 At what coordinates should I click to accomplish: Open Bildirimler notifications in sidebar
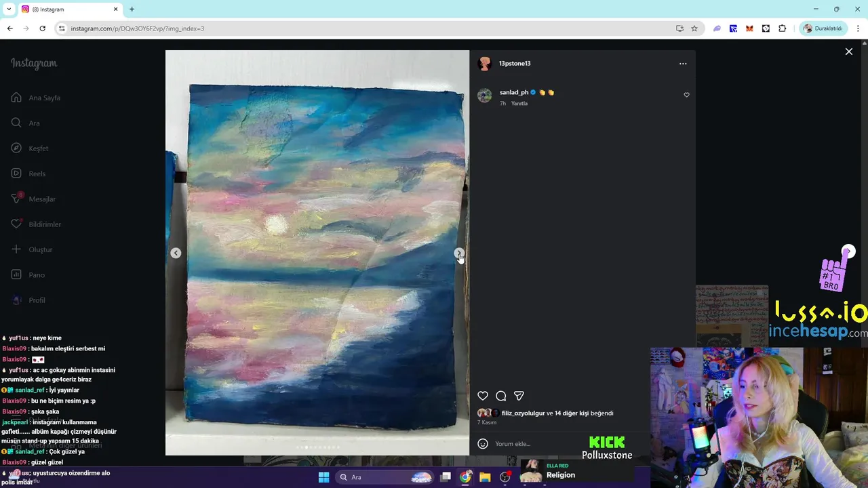36,224
